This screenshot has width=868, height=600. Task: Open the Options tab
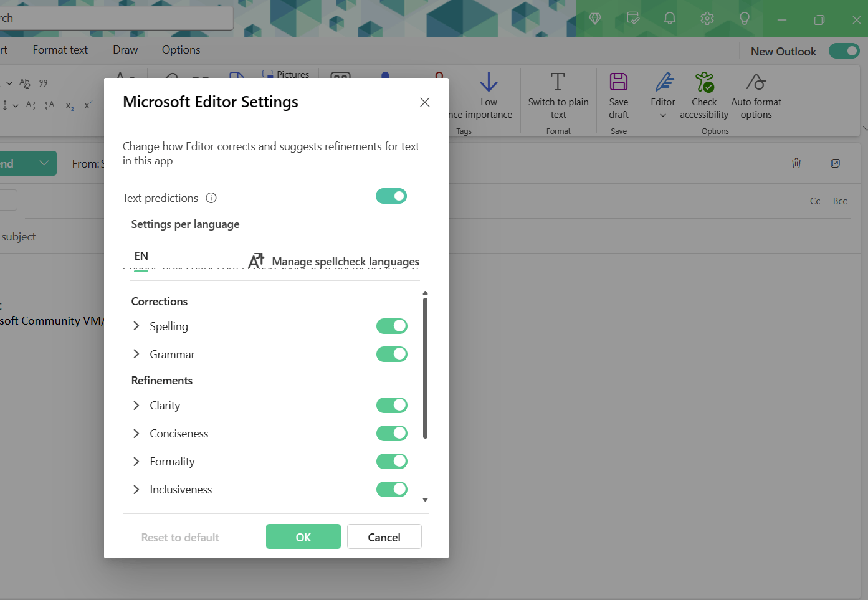(x=181, y=50)
